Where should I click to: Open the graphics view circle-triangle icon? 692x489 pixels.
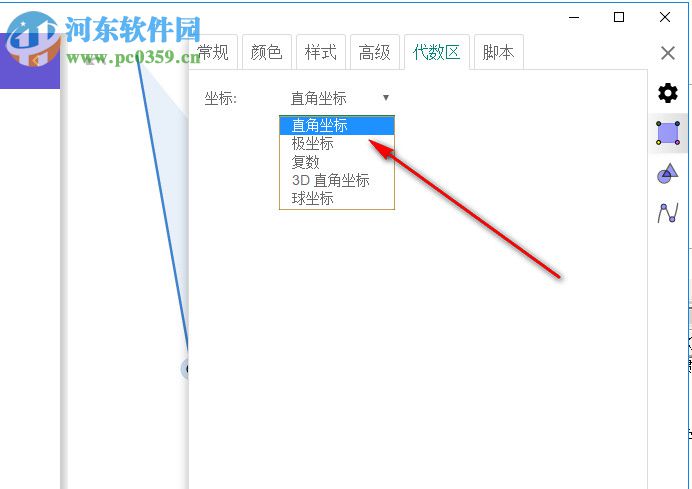(x=667, y=173)
